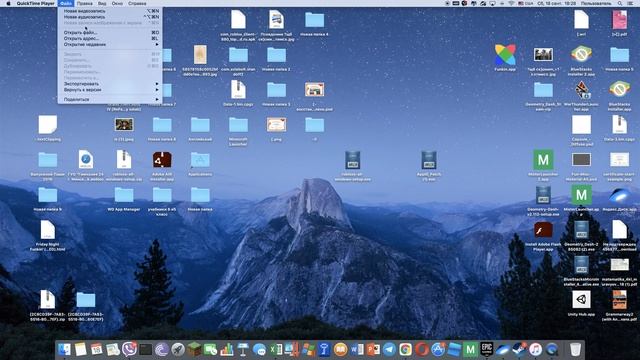Open Finder from the Dock

[x=64, y=349]
